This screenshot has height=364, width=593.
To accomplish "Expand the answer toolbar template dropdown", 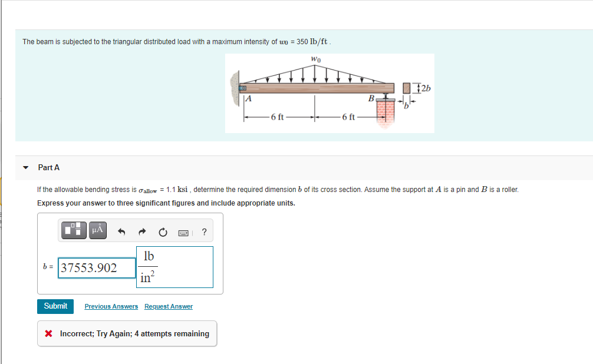I will coord(73,230).
